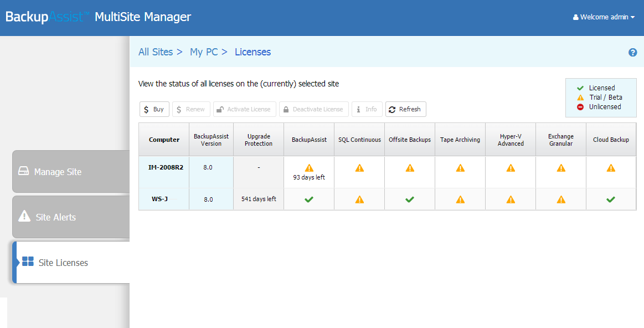
Task: Click the Site Licenses grid icon
Action: point(28,262)
